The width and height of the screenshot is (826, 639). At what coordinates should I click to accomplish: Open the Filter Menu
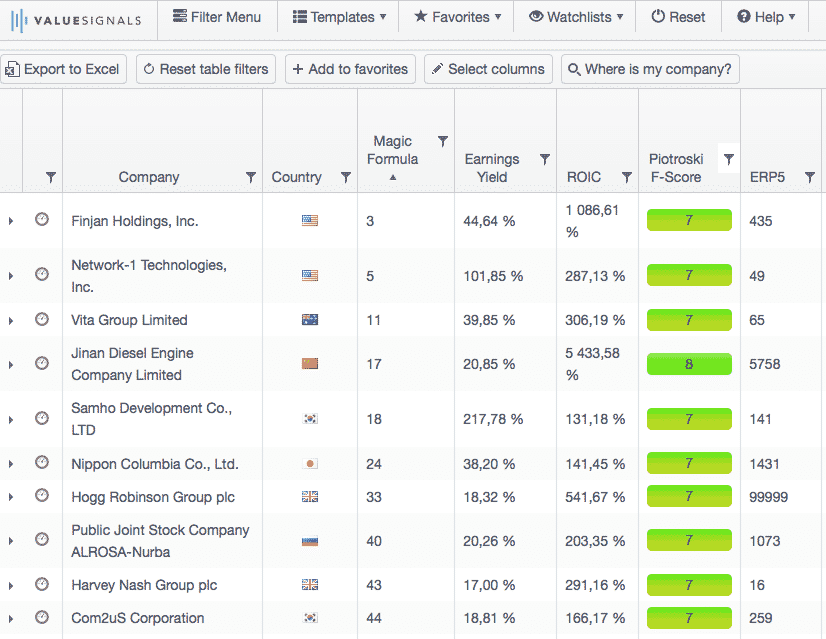(217, 17)
